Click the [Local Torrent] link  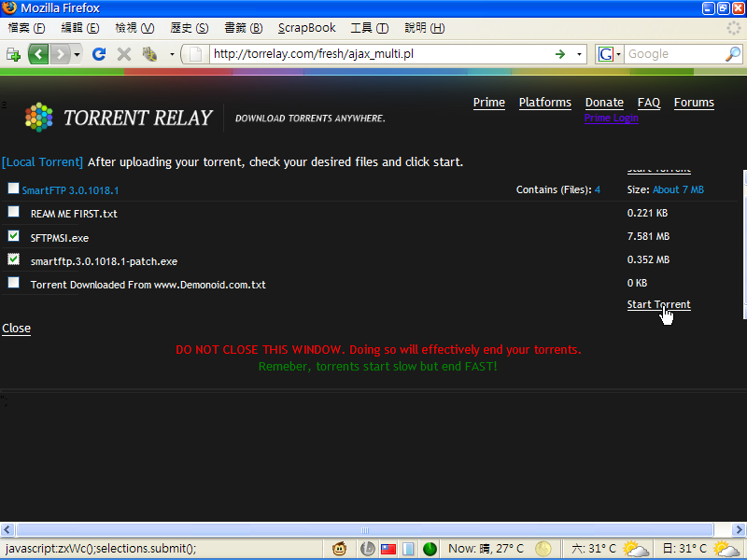(x=42, y=162)
